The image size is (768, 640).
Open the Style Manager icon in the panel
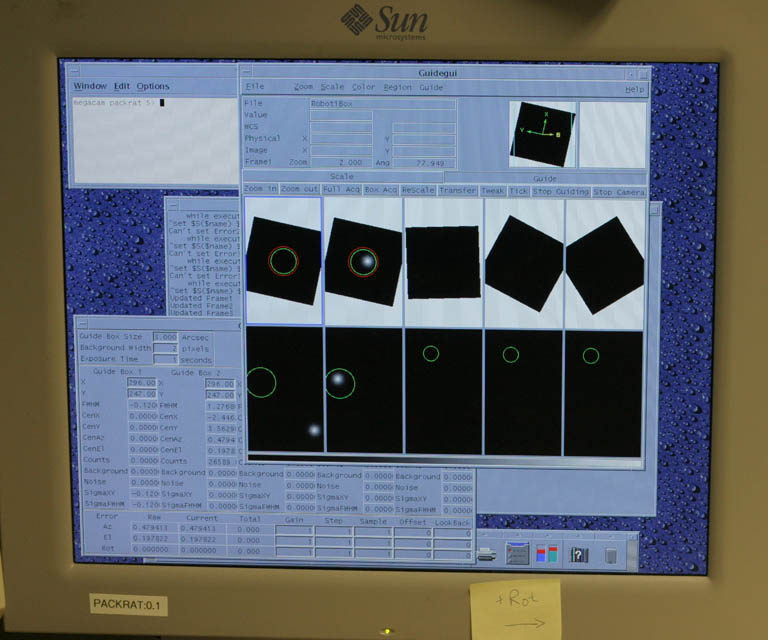(x=547, y=553)
